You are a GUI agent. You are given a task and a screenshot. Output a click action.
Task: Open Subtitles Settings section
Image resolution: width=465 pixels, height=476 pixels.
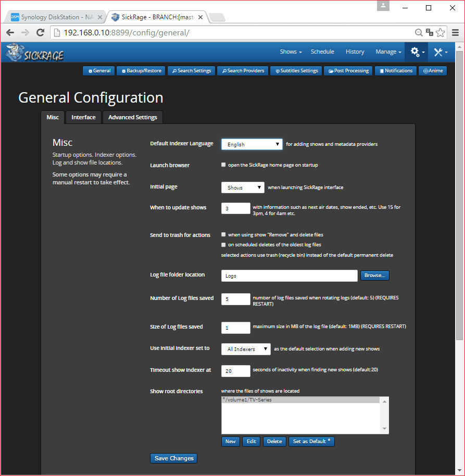296,71
